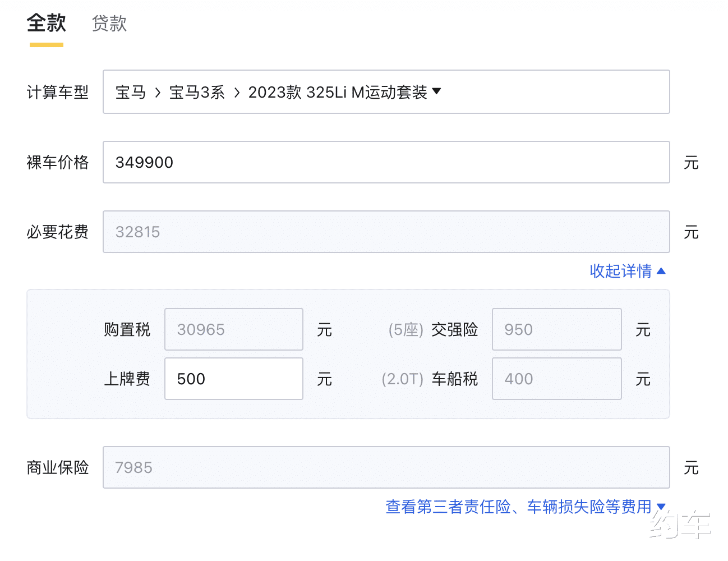Click the 车船税 label
Screen dimensions: 728x561
[455, 379]
